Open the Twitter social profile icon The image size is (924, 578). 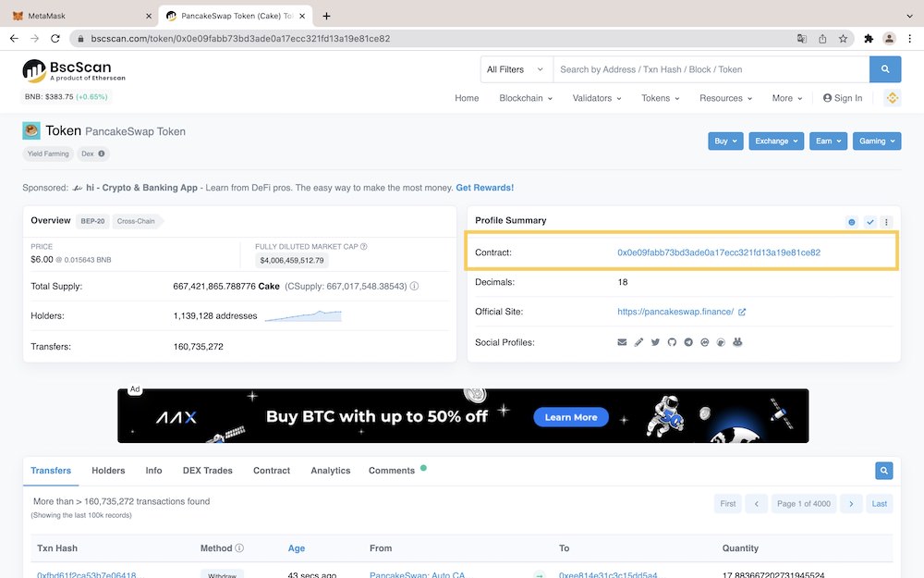tap(655, 342)
